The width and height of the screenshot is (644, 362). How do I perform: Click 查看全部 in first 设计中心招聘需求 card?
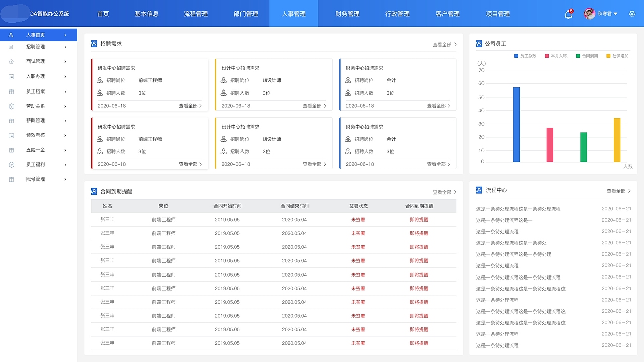pos(314,106)
